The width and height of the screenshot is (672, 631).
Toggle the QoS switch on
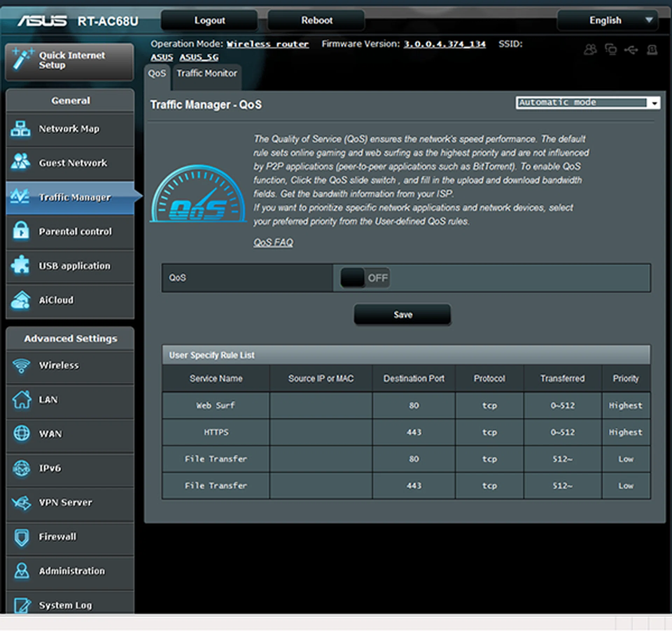(365, 278)
